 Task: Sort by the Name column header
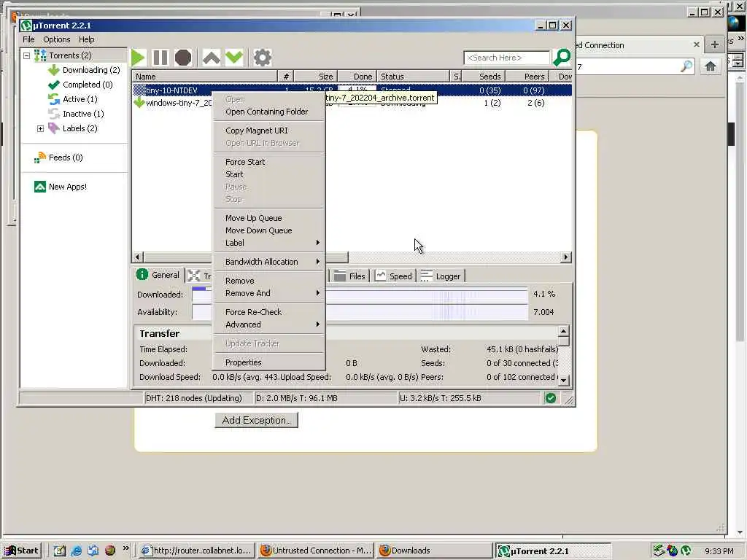(205, 77)
